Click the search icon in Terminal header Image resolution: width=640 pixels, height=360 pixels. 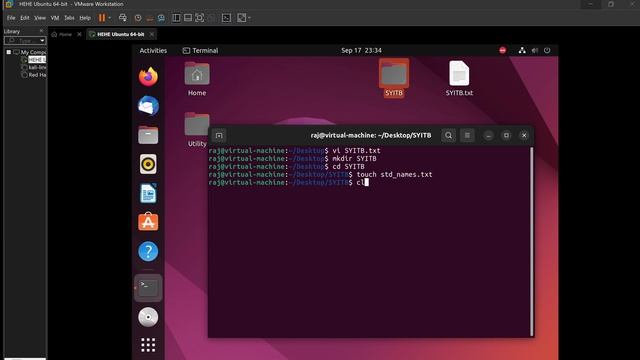448,136
